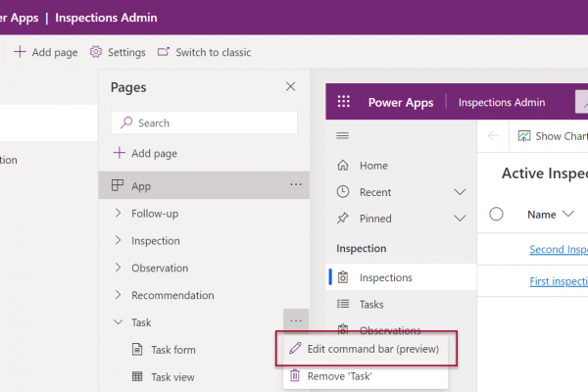Toggle the select-all circle checkbox
588x392 pixels.
click(x=496, y=215)
